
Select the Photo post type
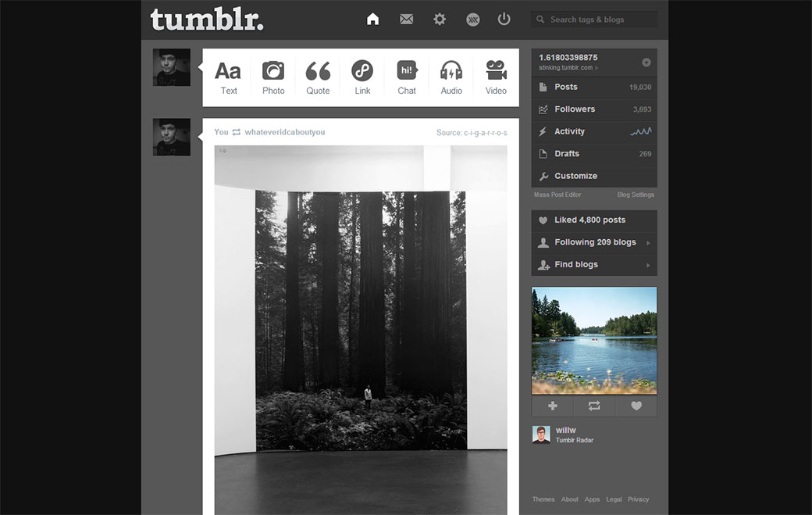(272, 76)
